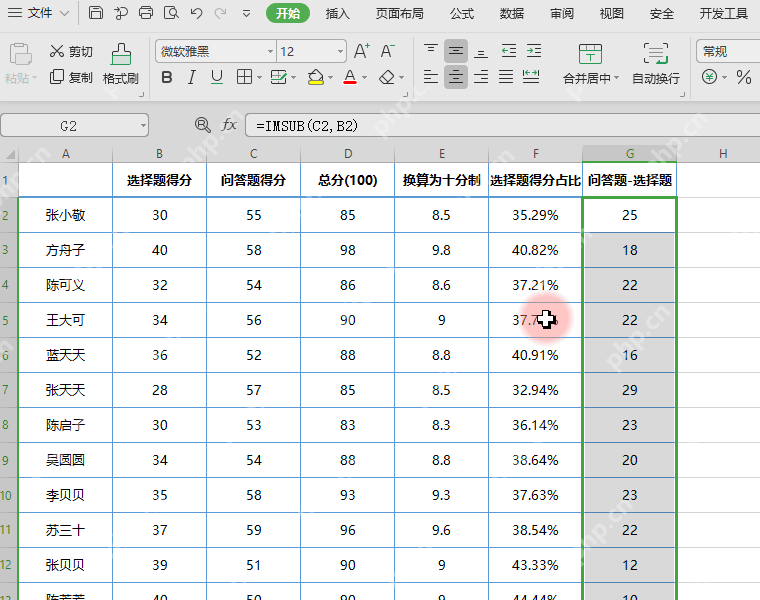
Task: Open the 视图 ribbon tab
Action: [x=612, y=14]
